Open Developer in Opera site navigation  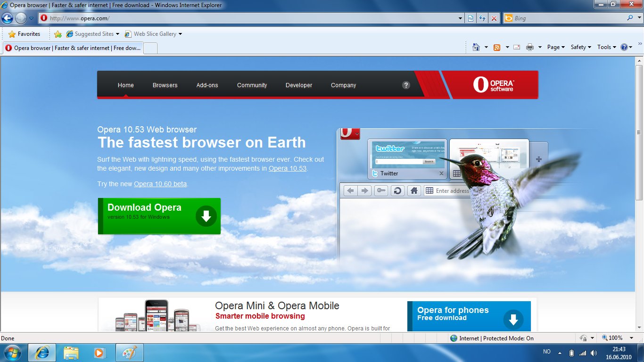coord(299,85)
